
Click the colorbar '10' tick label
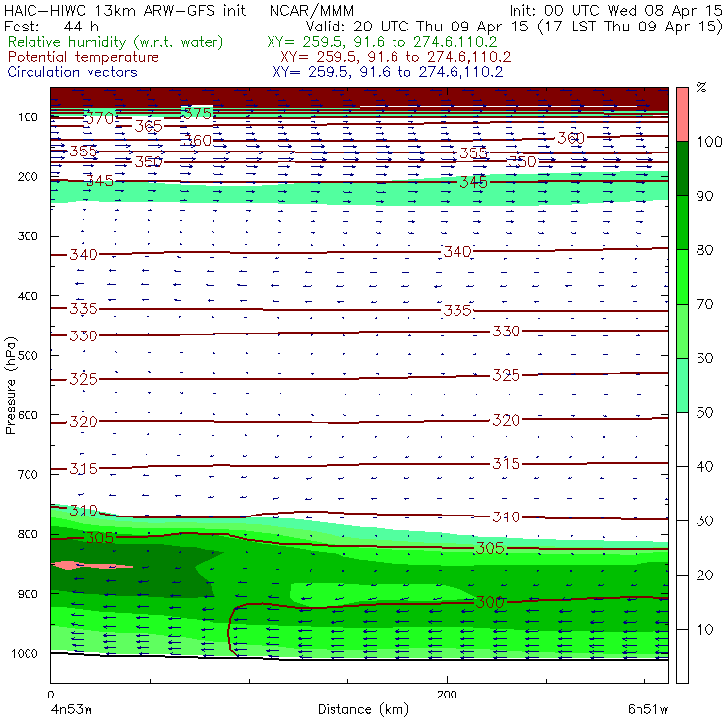(704, 630)
